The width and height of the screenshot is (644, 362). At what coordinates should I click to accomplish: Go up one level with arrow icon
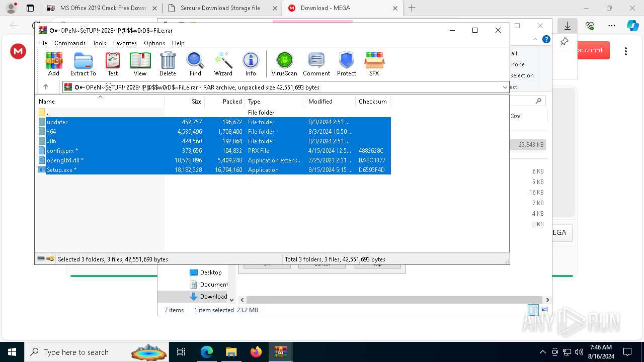tap(45, 87)
